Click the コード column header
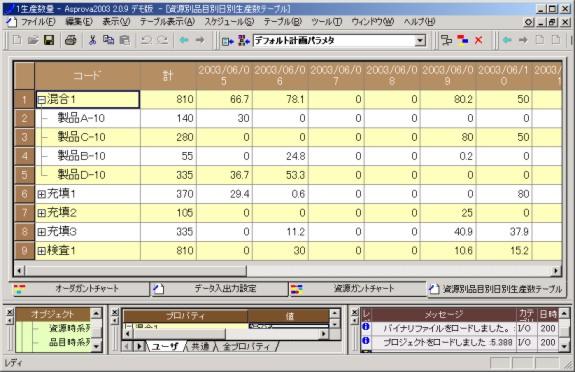 tap(87, 76)
